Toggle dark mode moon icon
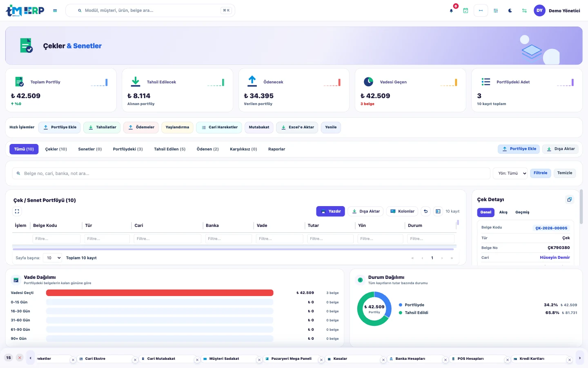 click(510, 11)
